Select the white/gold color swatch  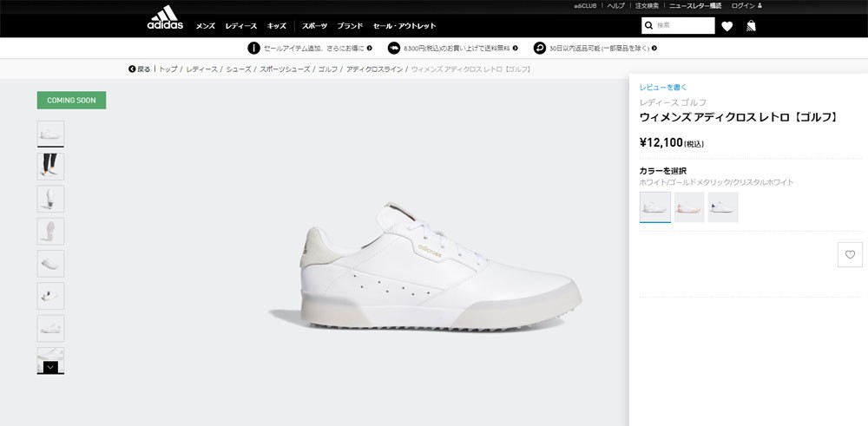coord(654,207)
